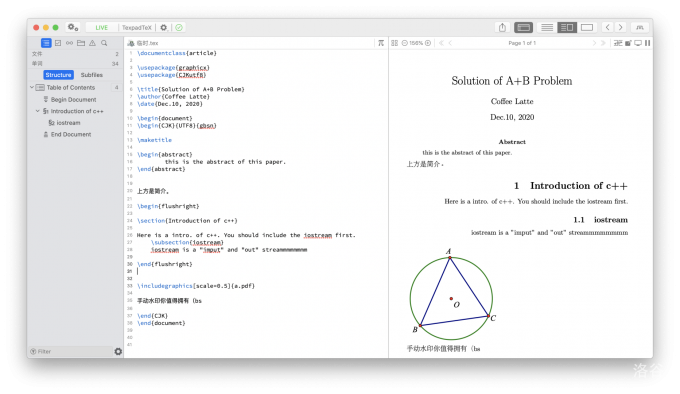Viewport: 680px width, 394px height.
Task: Collapse the Table of Contents tree
Action: [32, 88]
